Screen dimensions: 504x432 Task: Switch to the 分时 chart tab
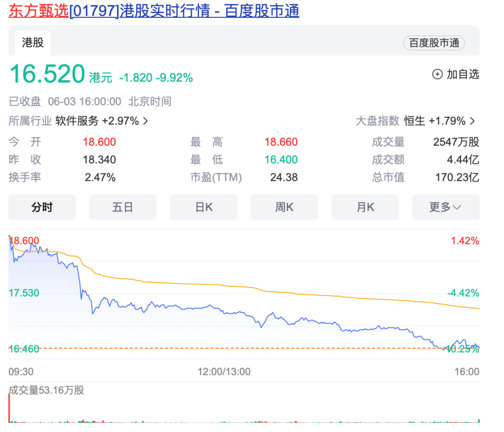tap(42, 207)
